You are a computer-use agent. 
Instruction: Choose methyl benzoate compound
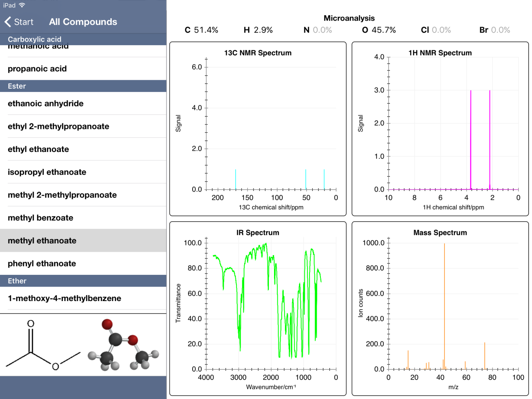(83, 218)
